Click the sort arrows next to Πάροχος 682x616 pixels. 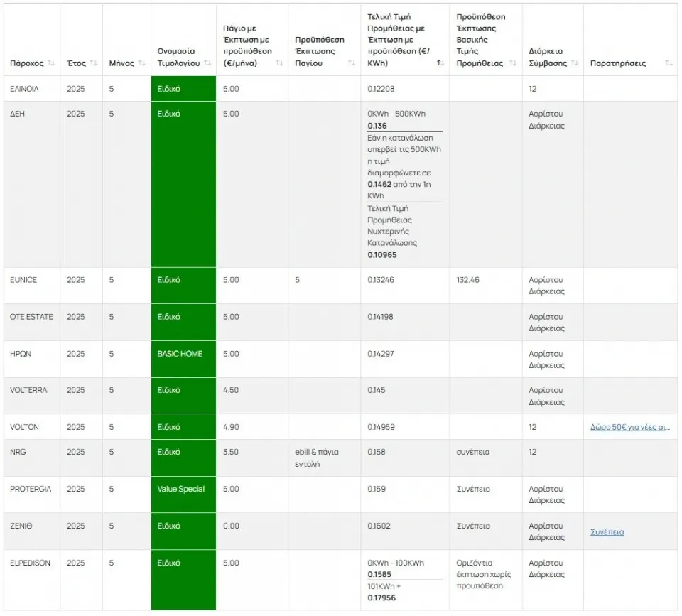(51, 63)
